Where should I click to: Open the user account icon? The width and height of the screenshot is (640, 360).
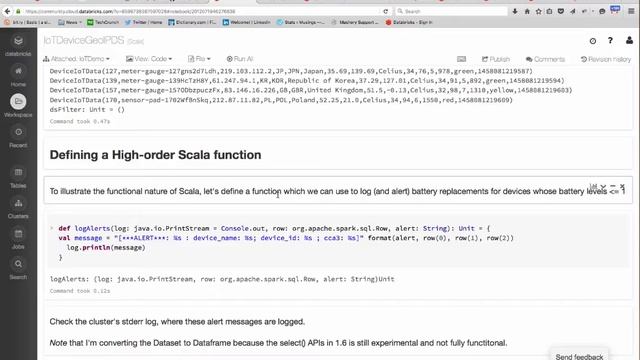tap(629, 40)
